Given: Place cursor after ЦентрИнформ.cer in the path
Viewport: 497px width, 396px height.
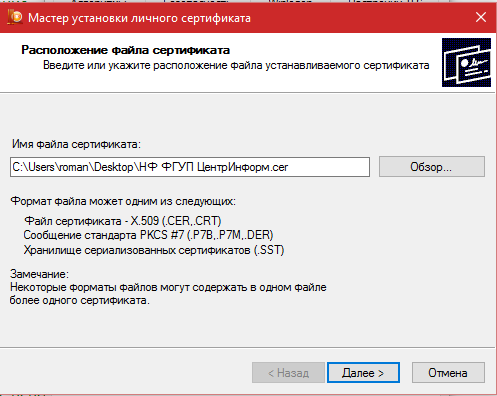Looking at the screenshot, I should [x=289, y=167].
